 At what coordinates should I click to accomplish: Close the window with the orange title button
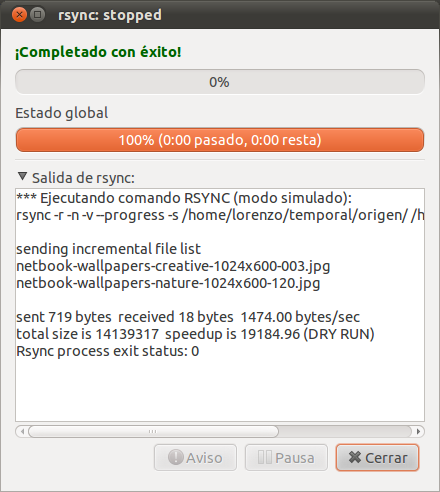pos(19,15)
